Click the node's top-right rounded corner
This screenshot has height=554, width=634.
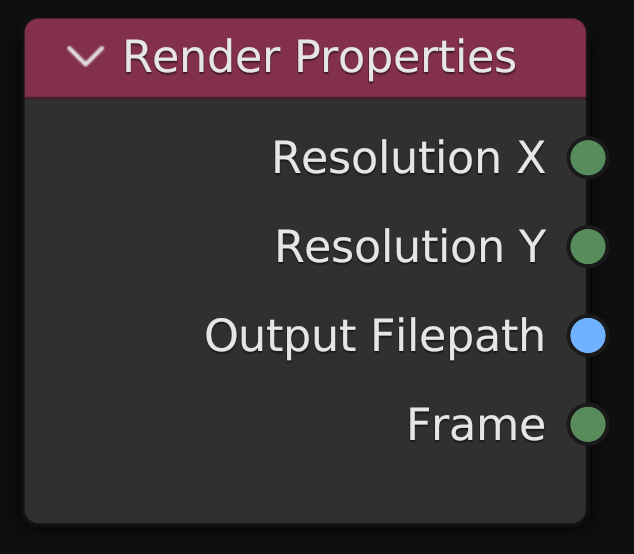click(580, 24)
